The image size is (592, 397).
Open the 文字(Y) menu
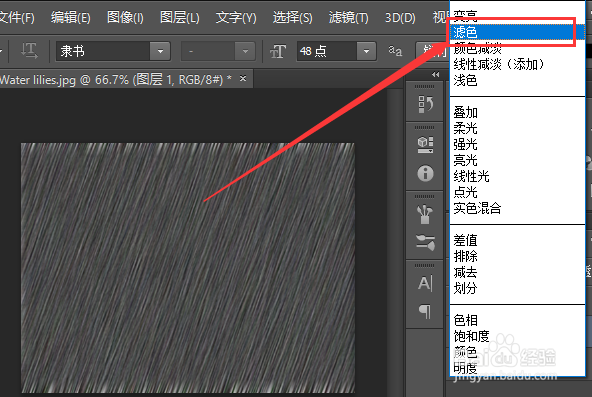[236, 17]
